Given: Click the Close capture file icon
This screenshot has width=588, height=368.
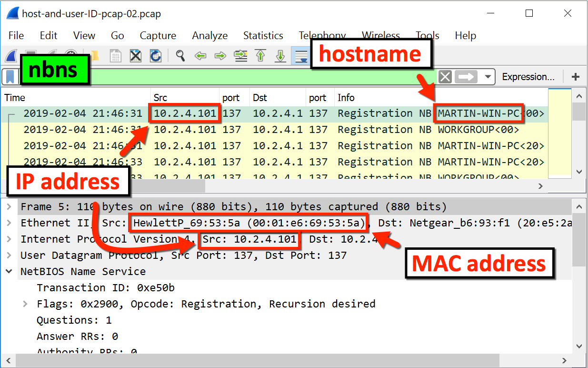Looking at the screenshot, I should [136, 56].
